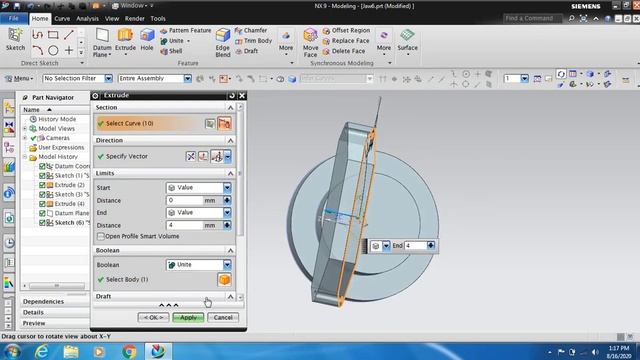This screenshot has width=640, height=360.
Task: Toggle the Extrude (2) feature checkbox
Action: coord(42,185)
